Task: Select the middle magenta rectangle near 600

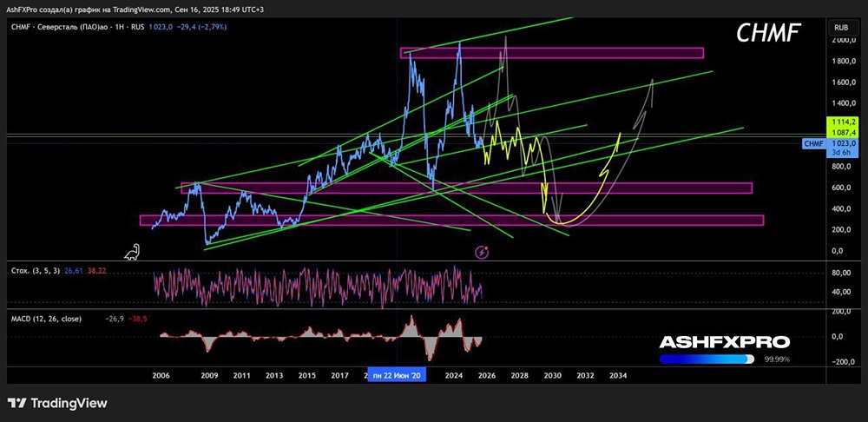Action: [x=467, y=188]
